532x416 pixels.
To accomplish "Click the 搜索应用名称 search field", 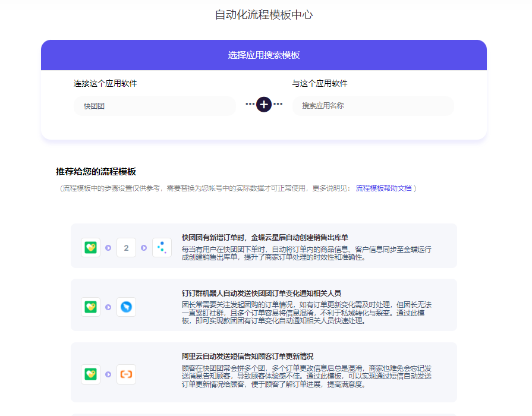I will [x=373, y=106].
